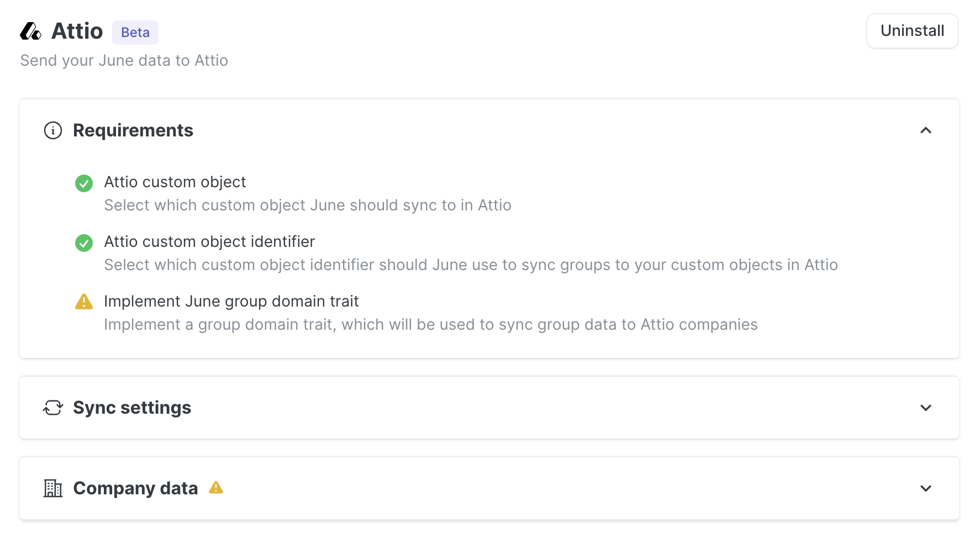980x549 pixels.
Task: Collapse the Requirements section chevron
Action: tap(926, 130)
